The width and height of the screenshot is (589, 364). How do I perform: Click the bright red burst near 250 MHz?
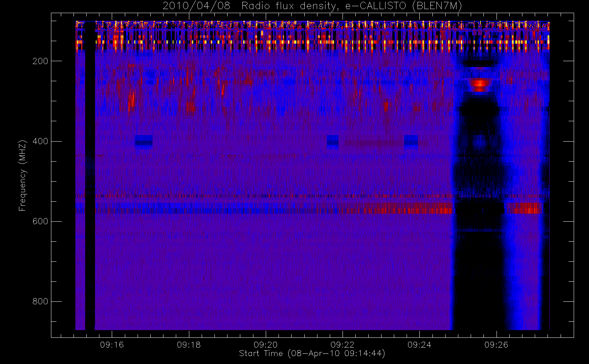[480, 85]
